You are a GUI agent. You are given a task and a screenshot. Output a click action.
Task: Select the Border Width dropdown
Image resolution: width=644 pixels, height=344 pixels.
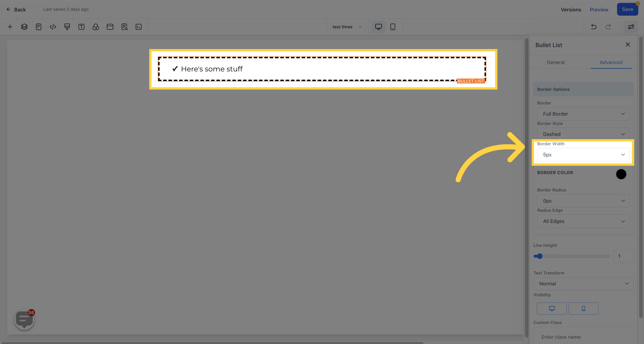[x=583, y=154]
